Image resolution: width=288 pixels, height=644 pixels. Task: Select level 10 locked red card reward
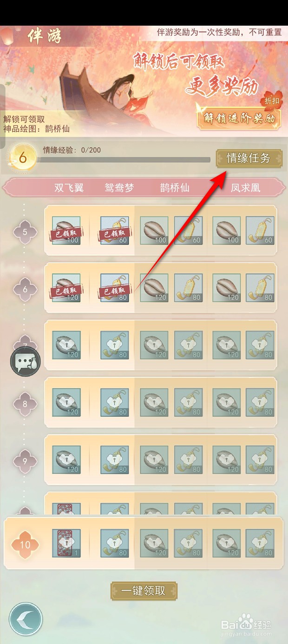(x=66, y=543)
